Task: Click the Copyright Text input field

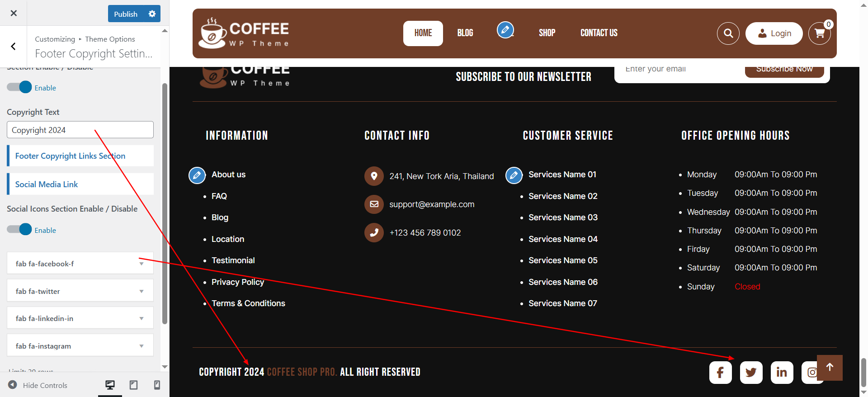Action: pos(80,130)
